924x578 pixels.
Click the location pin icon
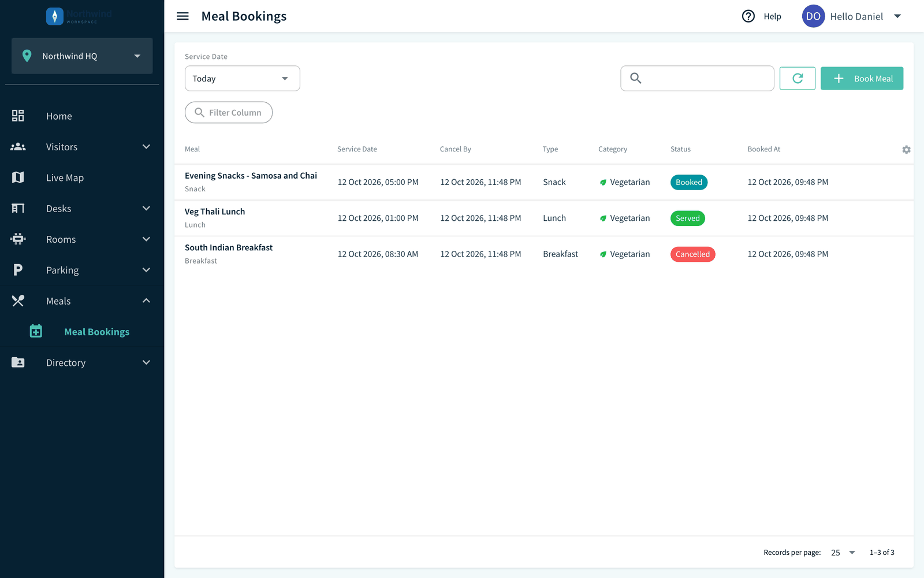27,56
